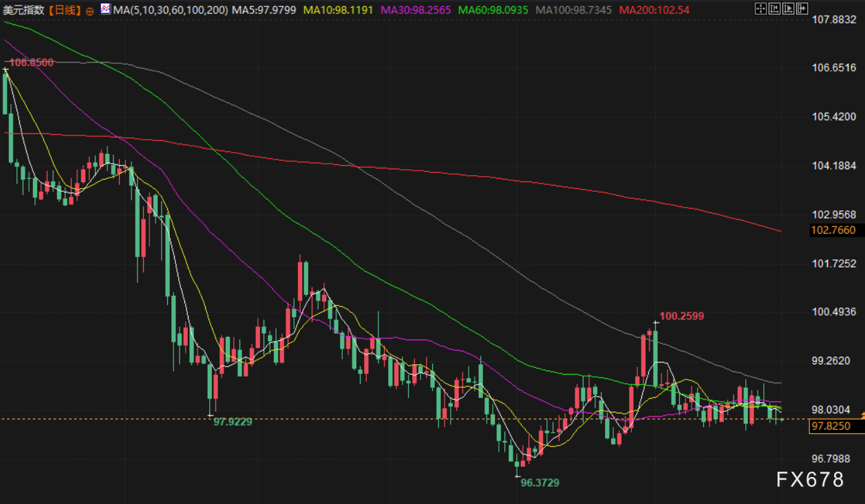Click the crosshair cursor icon in top-right toolbar
The width and height of the screenshot is (865, 504).
point(760,9)
